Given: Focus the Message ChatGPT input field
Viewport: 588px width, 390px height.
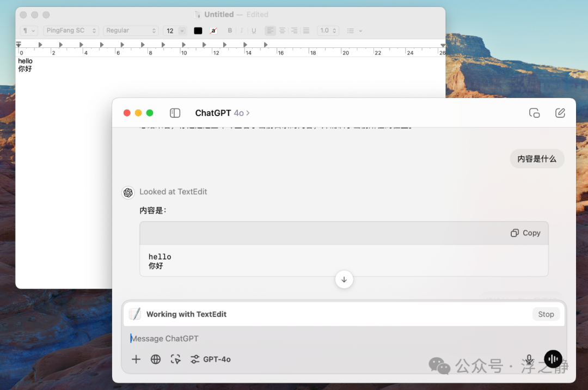Looking at the screenshot, I should click(x=344, y=339).
